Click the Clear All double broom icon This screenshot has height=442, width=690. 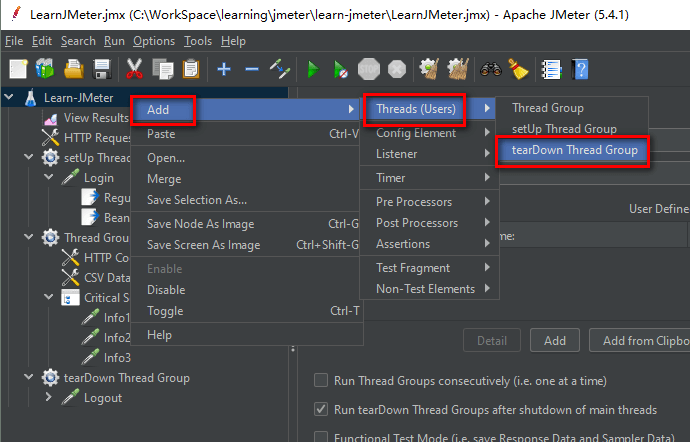(x=458, y=69)
